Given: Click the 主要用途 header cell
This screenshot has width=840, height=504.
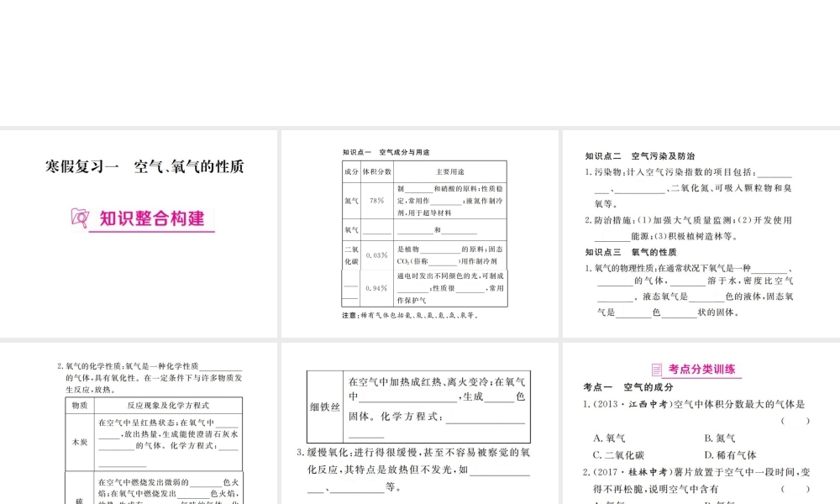Looking at the screenshot, I should point(450,172).
